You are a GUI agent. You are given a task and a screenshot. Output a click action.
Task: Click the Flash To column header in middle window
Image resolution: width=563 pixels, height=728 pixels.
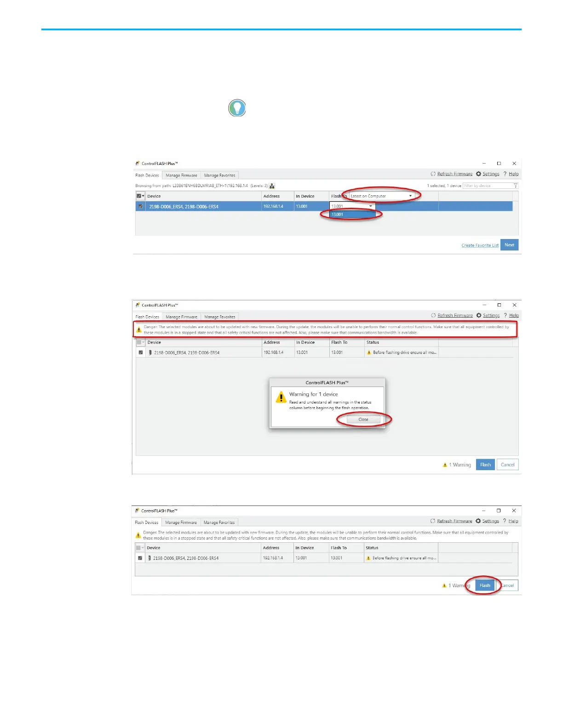click(x=346, y=342)
